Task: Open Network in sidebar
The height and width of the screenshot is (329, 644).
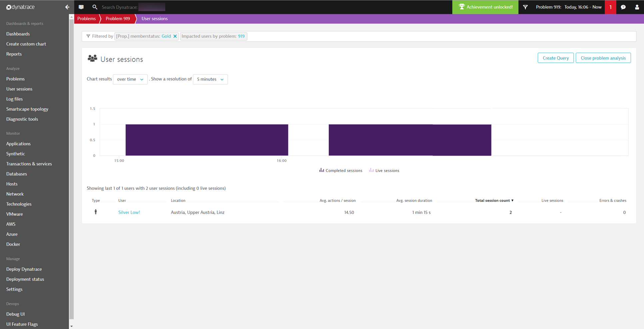Action: tap(15, 194)
